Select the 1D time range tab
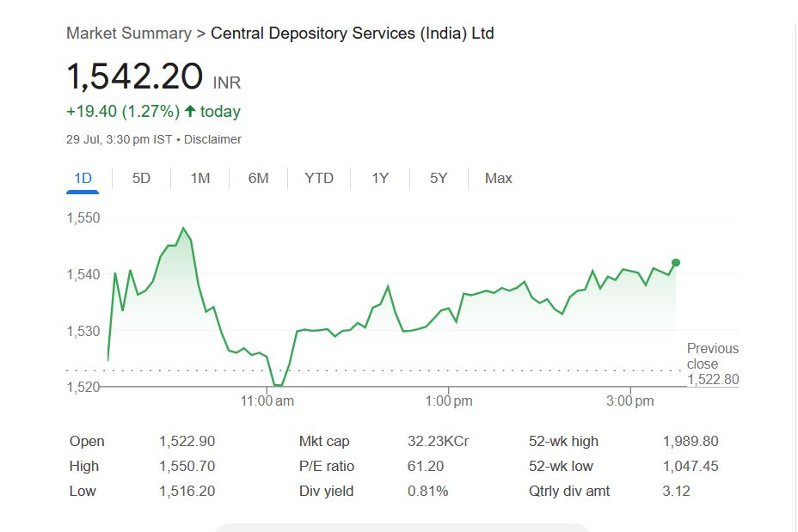 coord(83,179)
